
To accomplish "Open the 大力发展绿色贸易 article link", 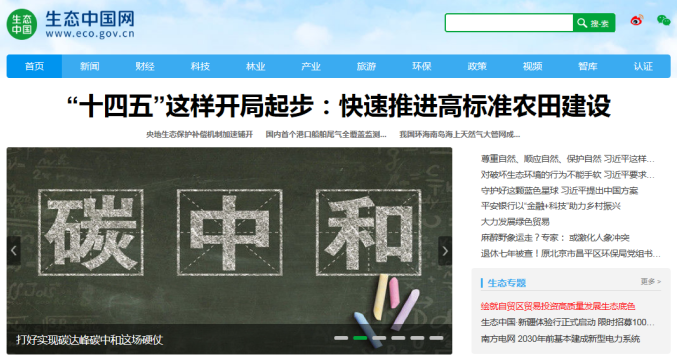I will click(515, 222).
